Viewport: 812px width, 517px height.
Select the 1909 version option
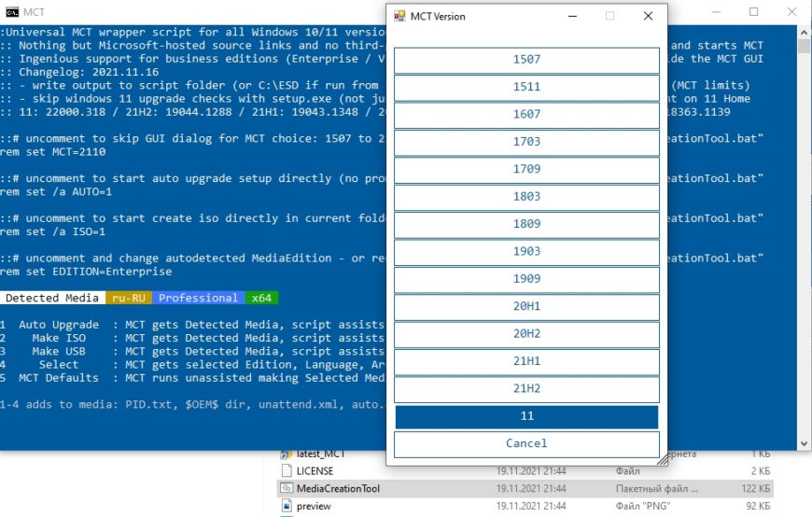[x=526, y=280]
